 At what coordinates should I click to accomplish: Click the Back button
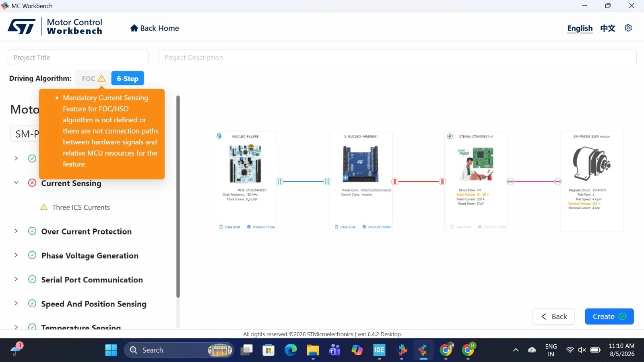point(553,317)
